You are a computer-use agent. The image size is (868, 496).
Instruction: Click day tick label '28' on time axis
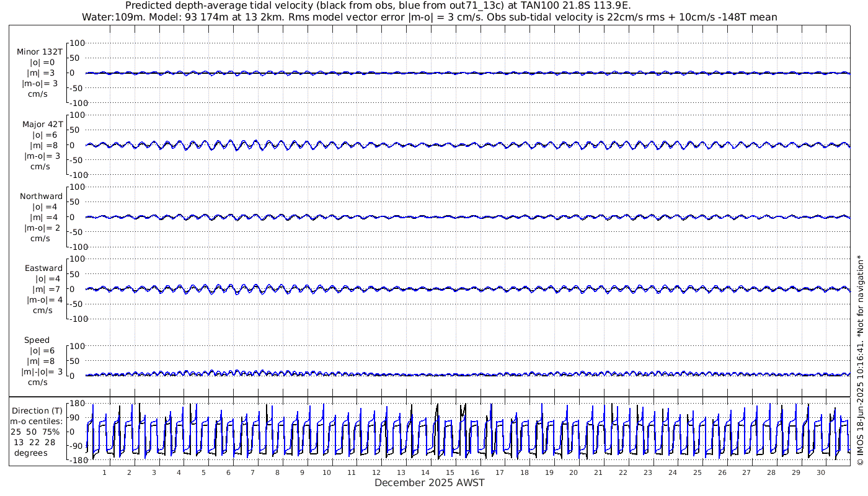click(771, 472)
